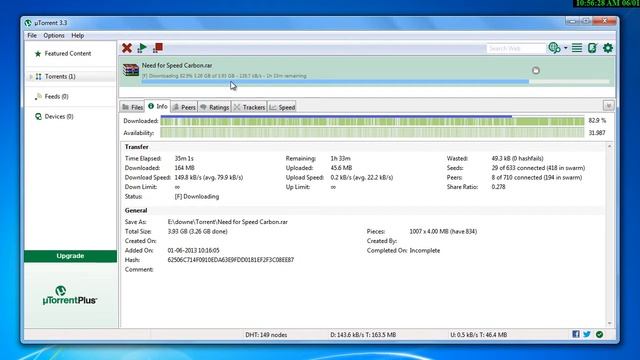
Task: Open the search engine dropdown arrow
Action: (x=566, y=48)
